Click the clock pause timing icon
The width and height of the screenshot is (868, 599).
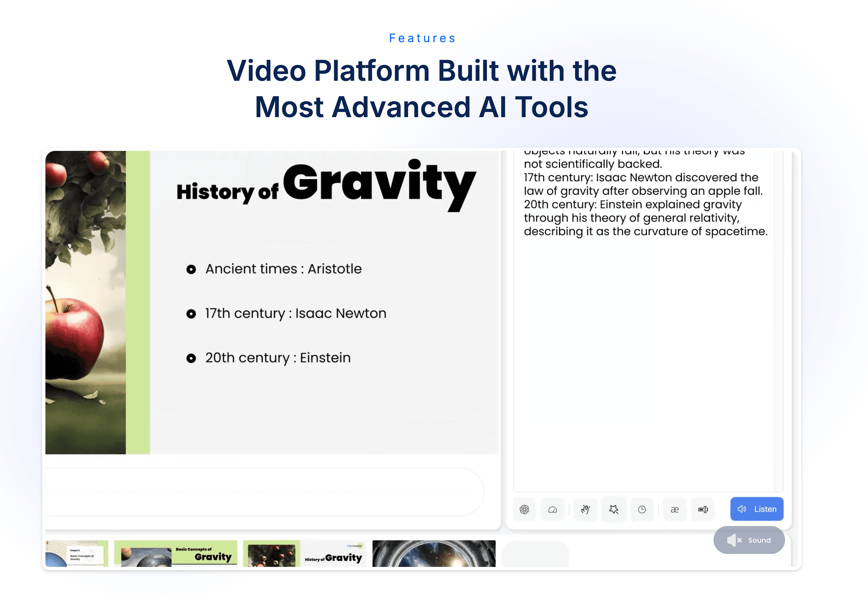tap(642, 509)
